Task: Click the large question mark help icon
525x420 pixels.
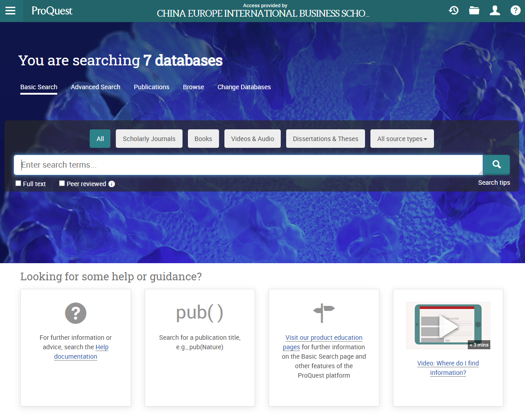Action: point(76,313)
